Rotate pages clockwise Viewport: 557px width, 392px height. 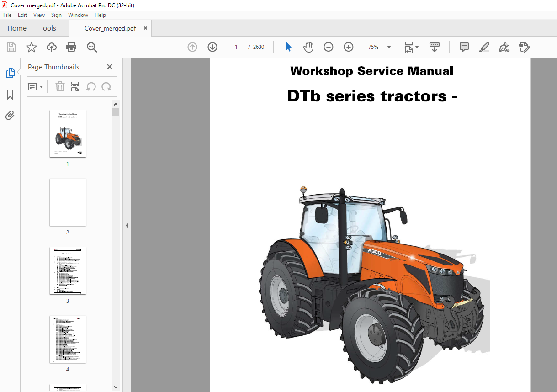(x=106, y=86)
